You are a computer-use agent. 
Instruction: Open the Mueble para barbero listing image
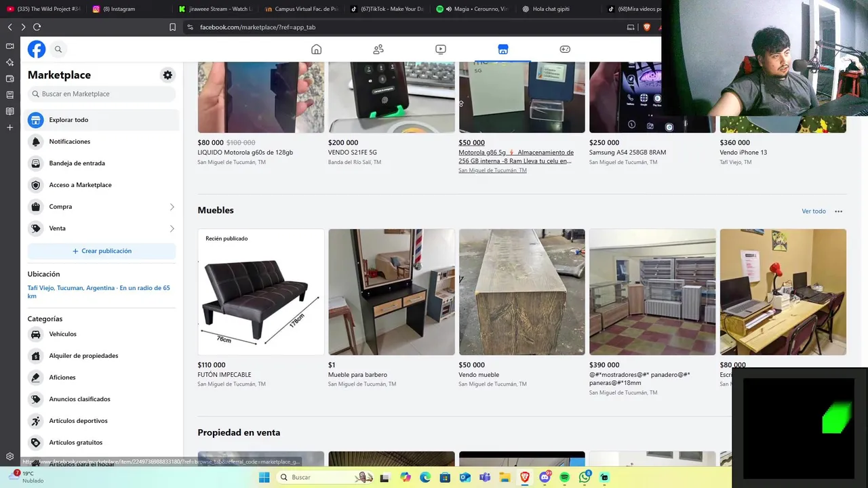click(391, 292)
